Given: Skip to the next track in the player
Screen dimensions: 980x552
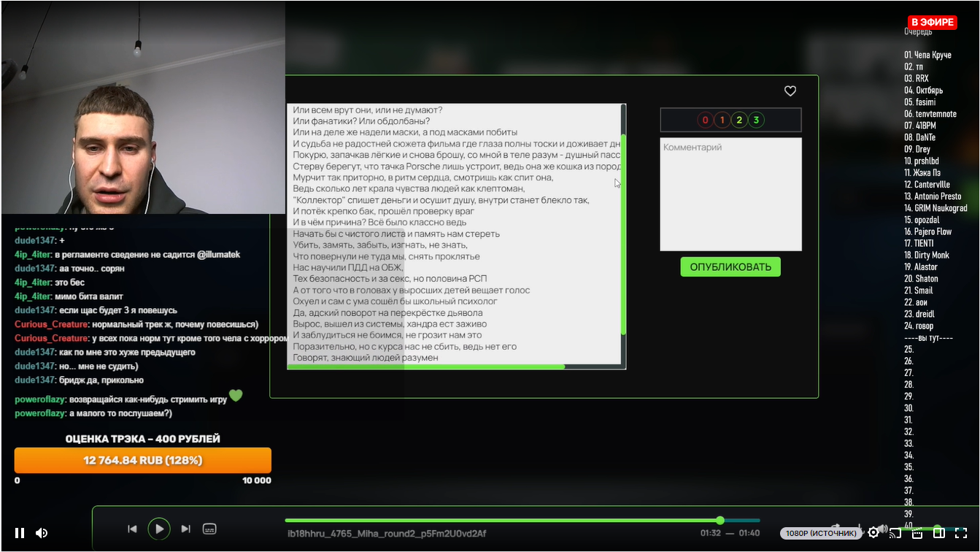Looking at the screenshot, I should [185, 529].
